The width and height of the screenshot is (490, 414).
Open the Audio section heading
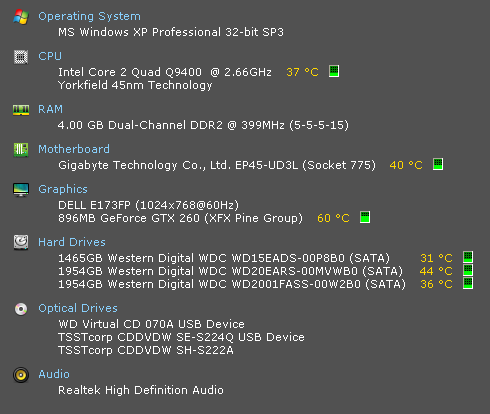[x=54, y=374]
